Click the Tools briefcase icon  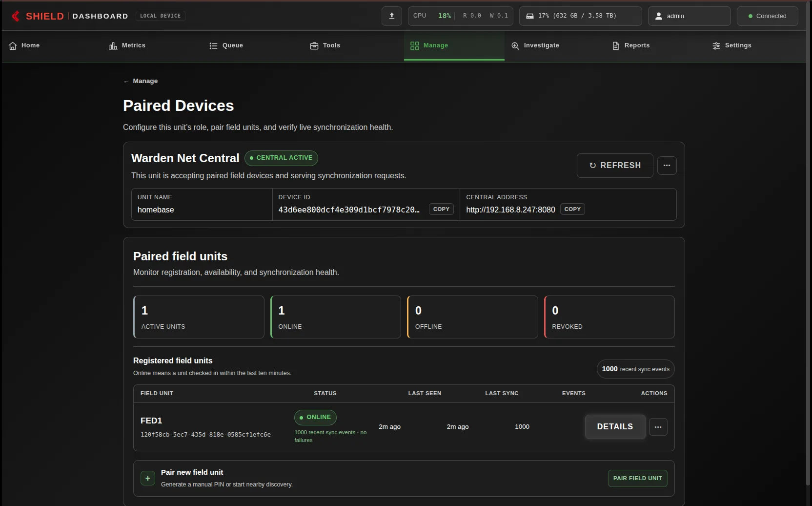click(x=314, y=45)
